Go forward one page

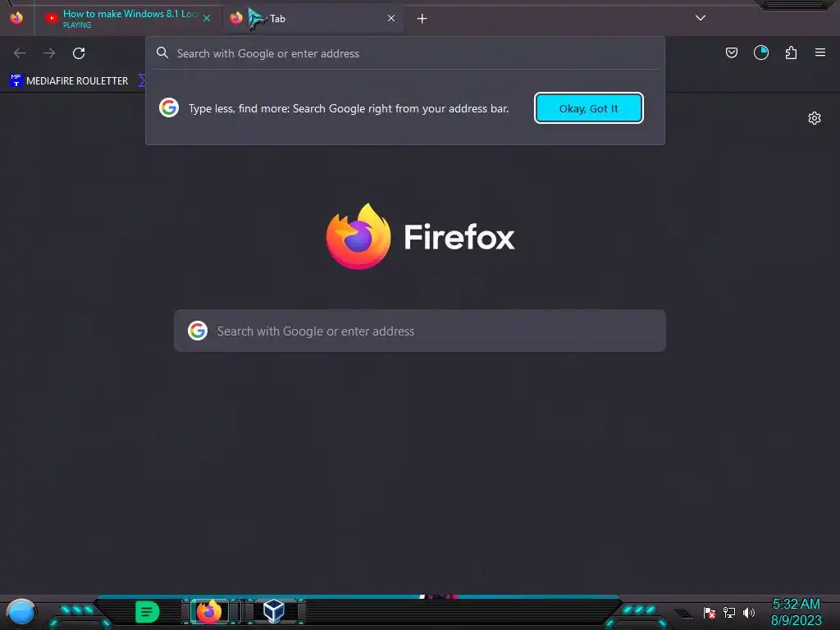49,53
